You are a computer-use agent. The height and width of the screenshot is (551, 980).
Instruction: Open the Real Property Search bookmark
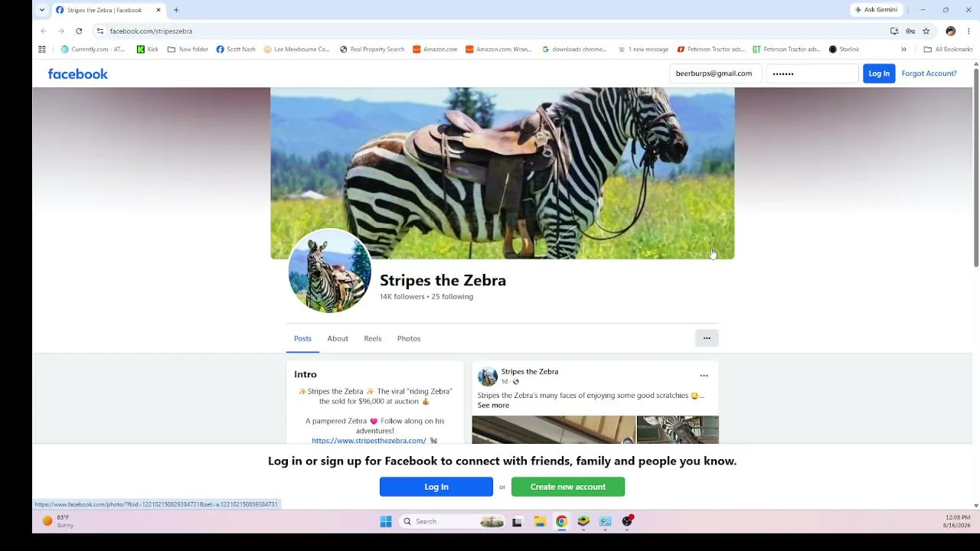tap(372, 49)
